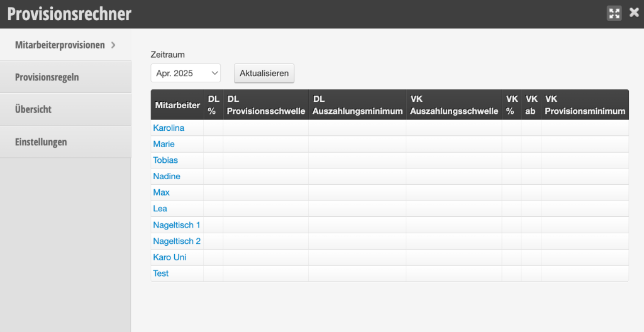Open the Max employee entry
This screenshot has width=644, height=332.
161,192
